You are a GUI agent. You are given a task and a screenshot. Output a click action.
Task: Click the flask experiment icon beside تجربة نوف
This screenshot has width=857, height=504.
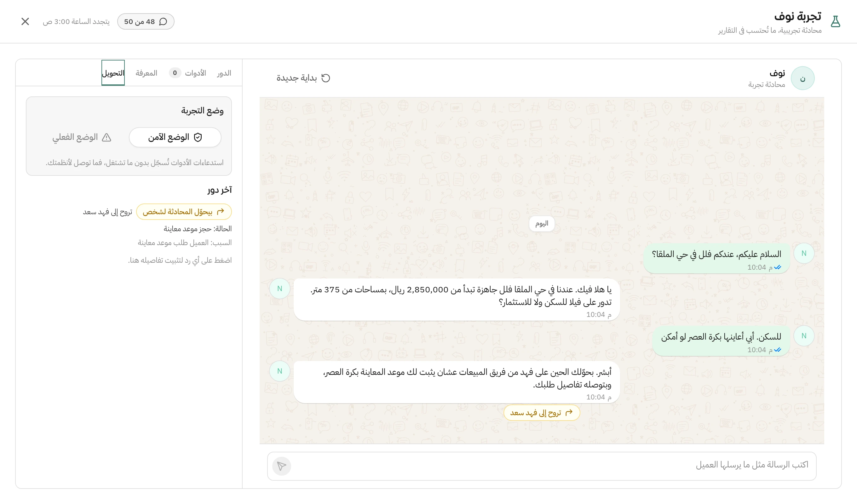(835, 21)
